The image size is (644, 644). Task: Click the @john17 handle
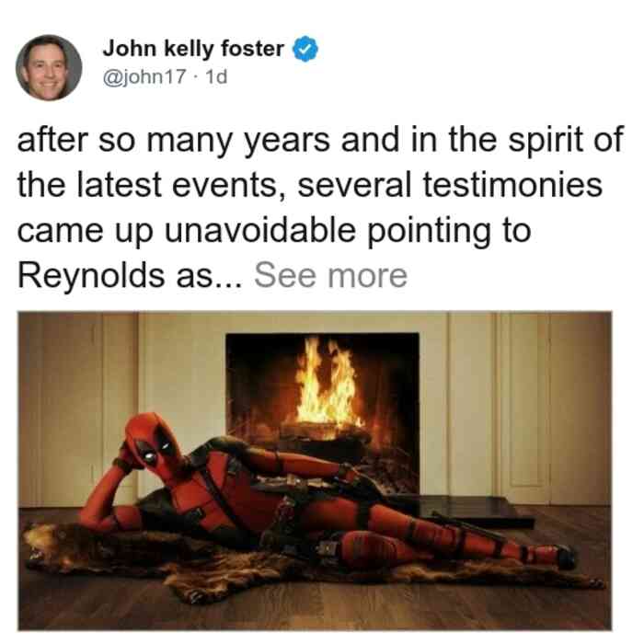point(144,76)
